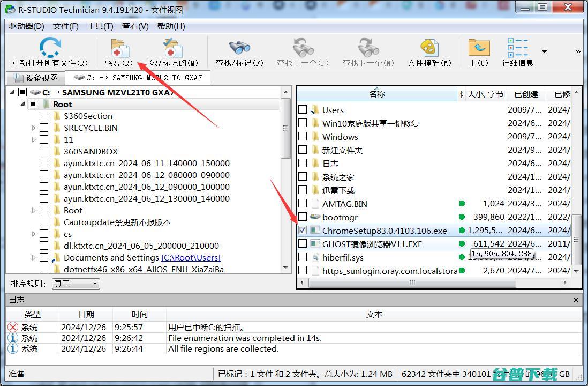Click the Recover (恢复) toolbar icon
The image size is (588, 386).
119,48
